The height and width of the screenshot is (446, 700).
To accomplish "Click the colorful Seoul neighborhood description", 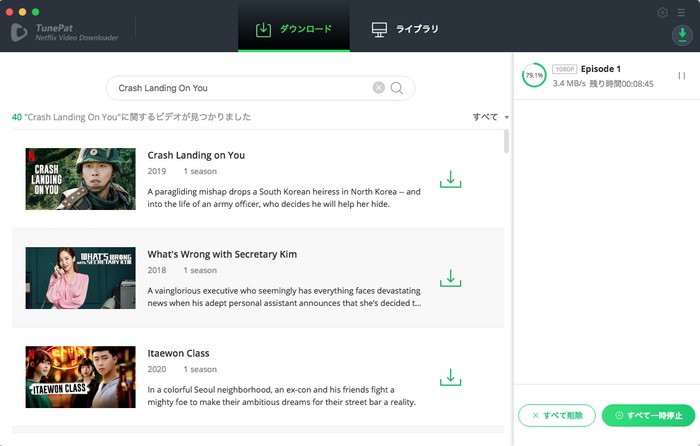I will (282, 396).
